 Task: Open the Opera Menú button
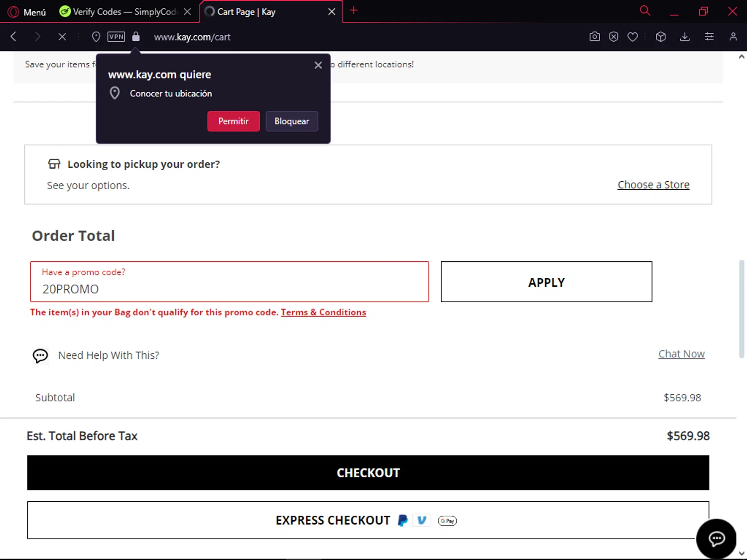click(x=27, y=12)
